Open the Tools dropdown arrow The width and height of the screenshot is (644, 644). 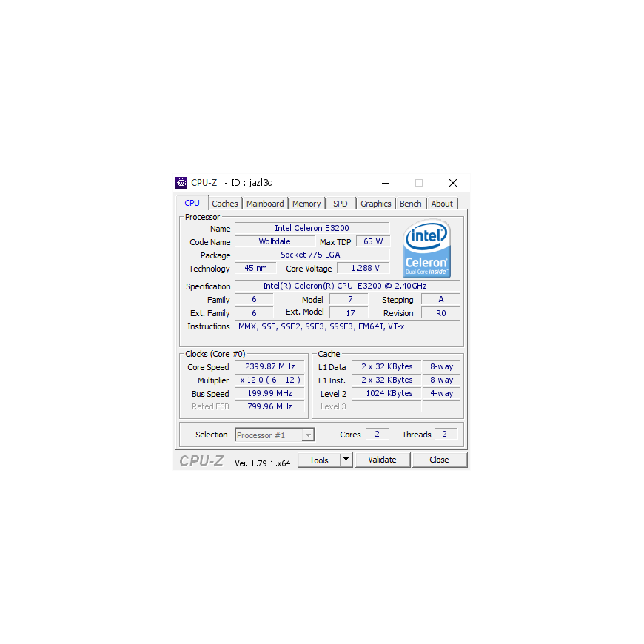346,460
